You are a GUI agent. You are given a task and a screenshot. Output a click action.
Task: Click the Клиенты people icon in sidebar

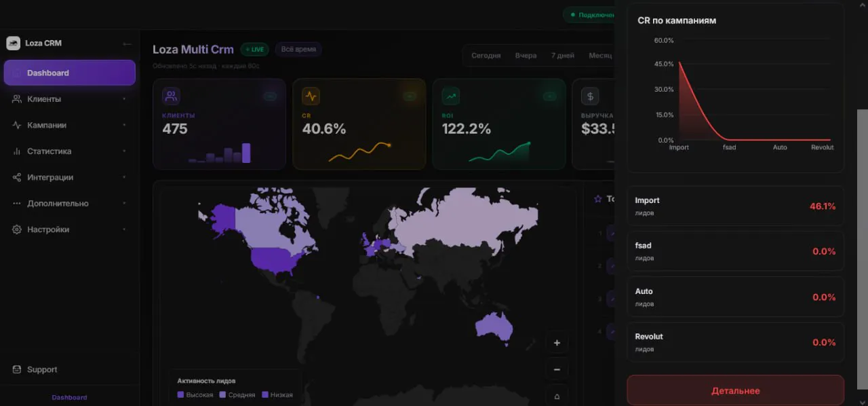[x=17, y=99]
